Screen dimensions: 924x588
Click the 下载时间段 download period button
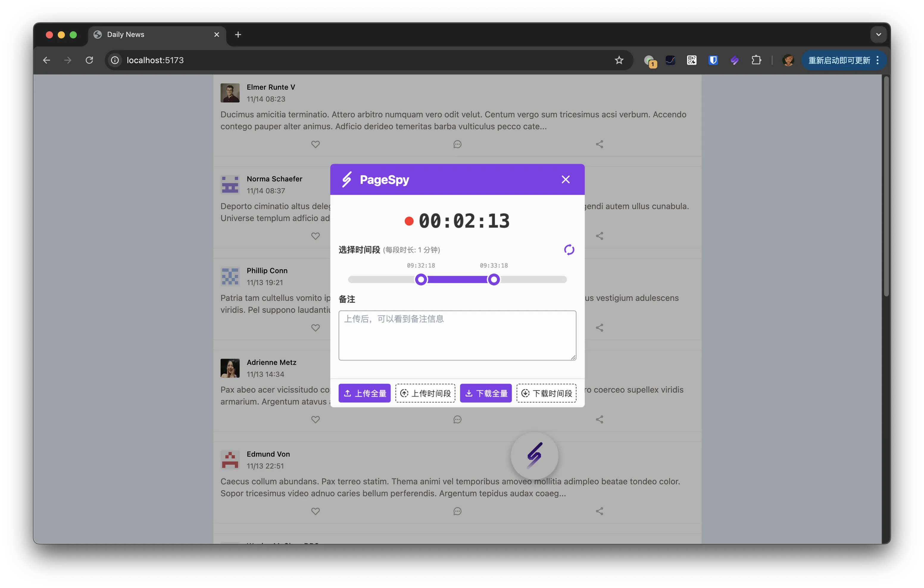(546, 393)
